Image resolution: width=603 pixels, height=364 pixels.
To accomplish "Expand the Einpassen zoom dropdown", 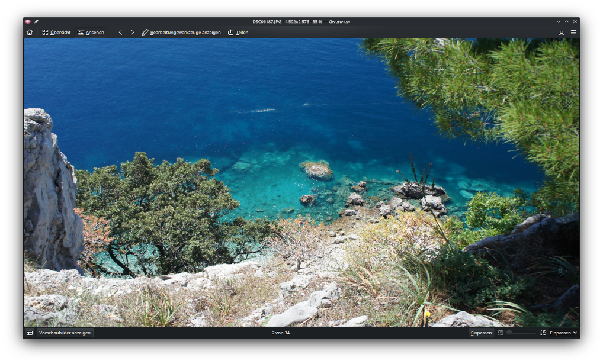I will [x=563, y=333].
